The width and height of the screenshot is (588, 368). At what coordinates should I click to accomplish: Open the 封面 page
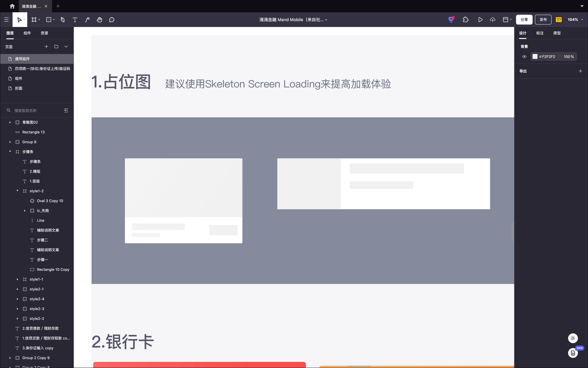(37, 88)
